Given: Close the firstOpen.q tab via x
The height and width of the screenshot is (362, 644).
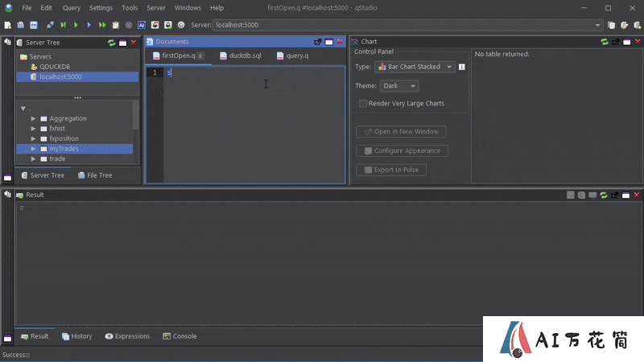Looking at the screenshot, I should tap(200, 56).
